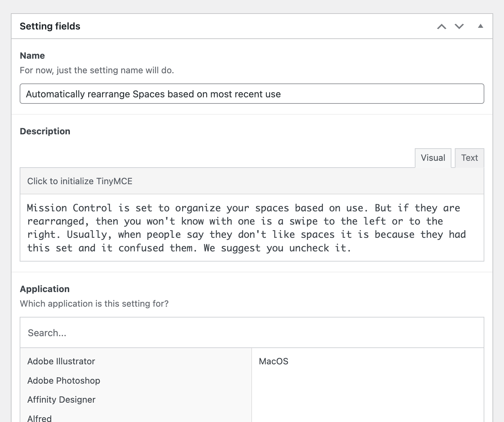The width and height of the screenshot is (504, 422).
Task: Focus the application Search field
Action: [252, 333]
